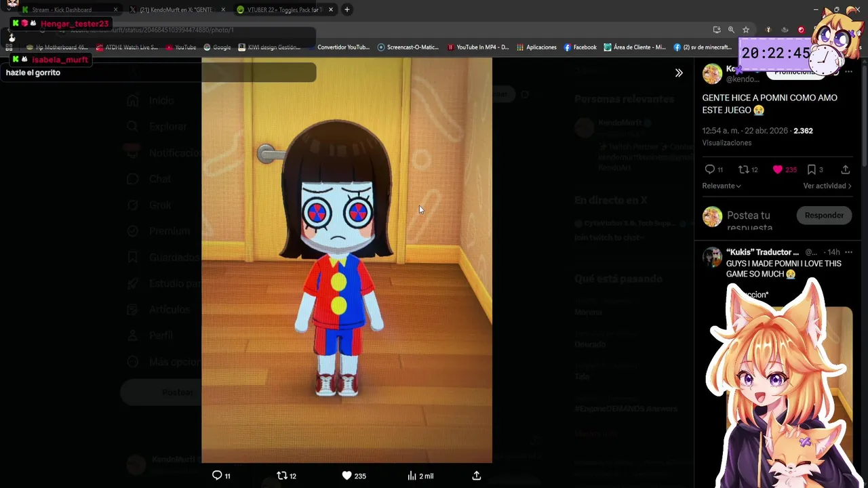Open the Relevante sort dropdown
The image size is (868, 488).
[722, 186]
